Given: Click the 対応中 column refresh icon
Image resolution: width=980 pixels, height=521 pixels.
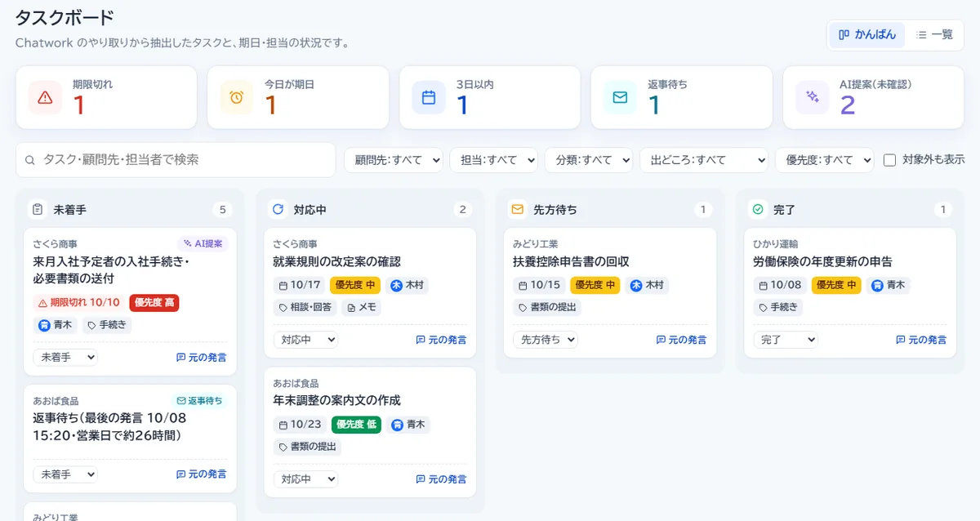Looking at the screenshot, I should [277, 210].
